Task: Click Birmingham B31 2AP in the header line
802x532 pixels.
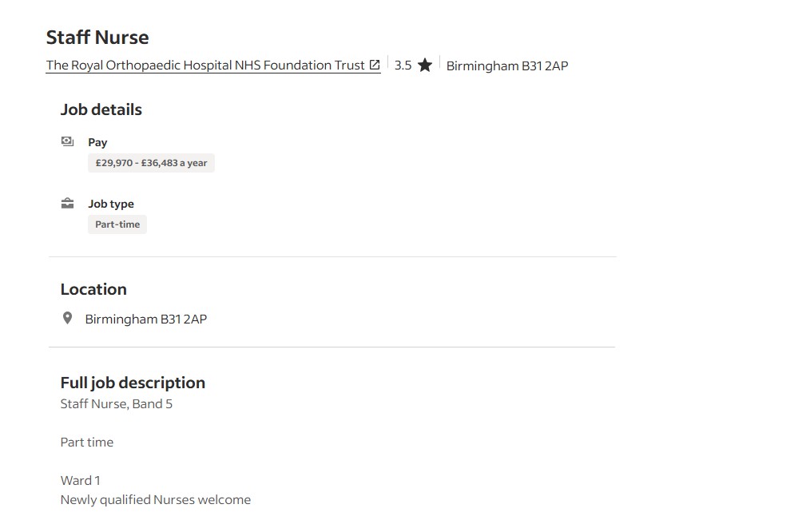Action: click(x=506, y=66)
